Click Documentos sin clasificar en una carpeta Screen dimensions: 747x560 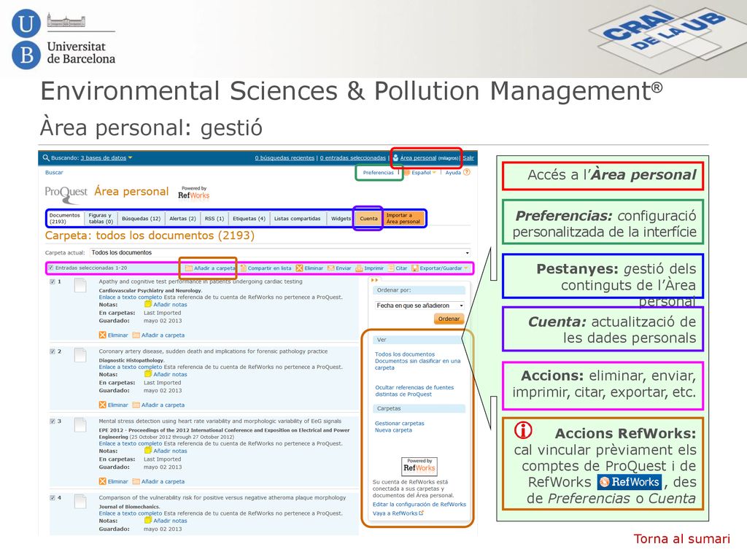[418, 365]
